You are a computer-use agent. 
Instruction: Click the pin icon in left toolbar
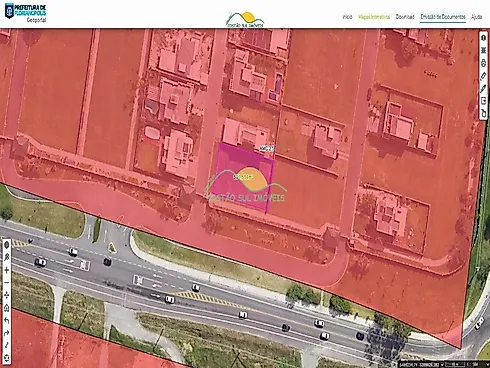tap(6, 257)
